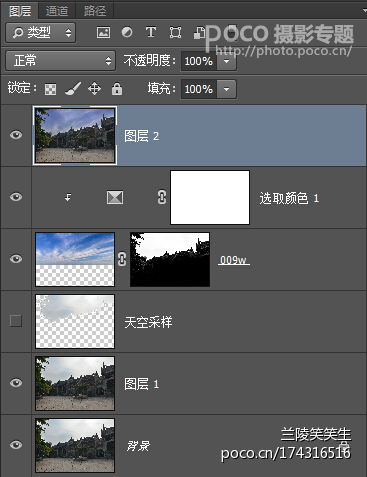
Task: Select the white mask of 选取颜色 1
Action: (210, 197)
